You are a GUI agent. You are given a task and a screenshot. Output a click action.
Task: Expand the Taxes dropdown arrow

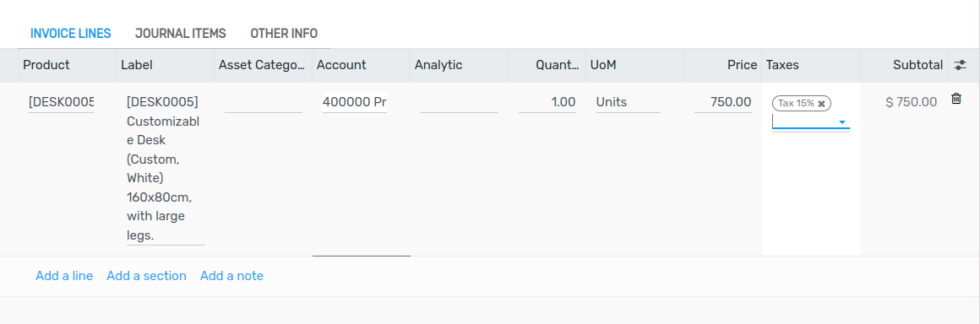coord(842,122)
